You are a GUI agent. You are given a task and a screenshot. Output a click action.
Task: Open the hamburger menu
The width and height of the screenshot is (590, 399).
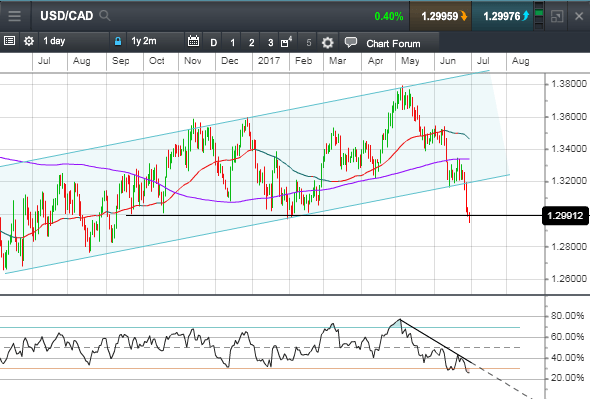14,16
